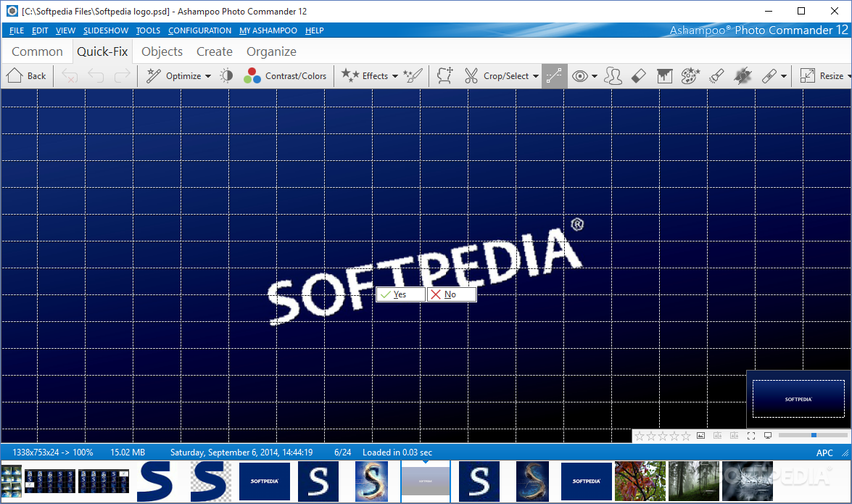Select the highlighted gray current thumbnail
Image resolution: width=852 pixels, height=504 pixels.
(x=426, y=482)
